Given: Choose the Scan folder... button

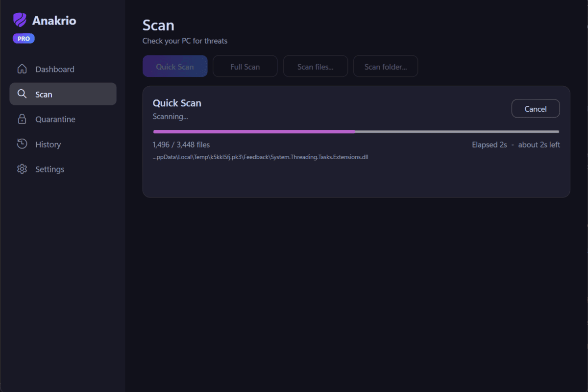Looking at the screenshot, I should click(x=386, y=66).
